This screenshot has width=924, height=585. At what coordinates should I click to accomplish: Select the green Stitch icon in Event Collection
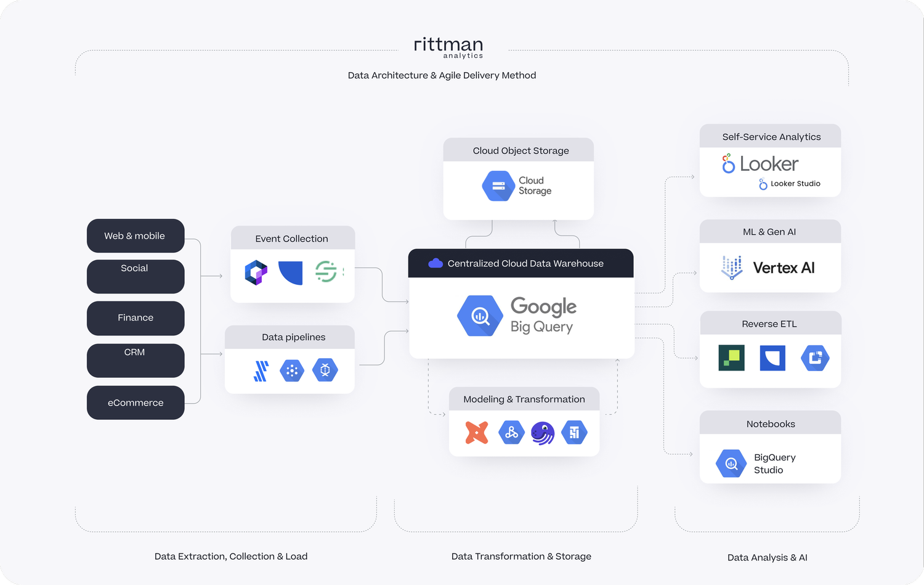(x=327, y=272)
